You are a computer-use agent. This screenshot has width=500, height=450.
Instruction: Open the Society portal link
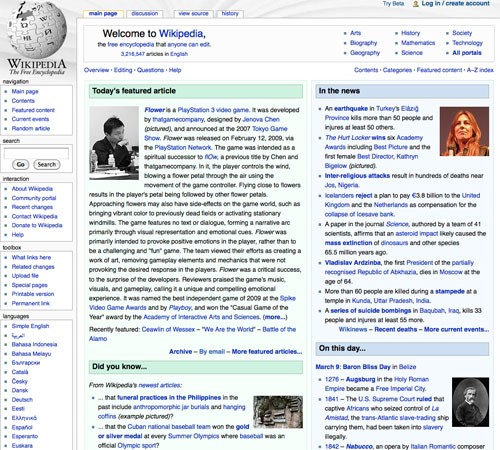click(x=462, y=33)
